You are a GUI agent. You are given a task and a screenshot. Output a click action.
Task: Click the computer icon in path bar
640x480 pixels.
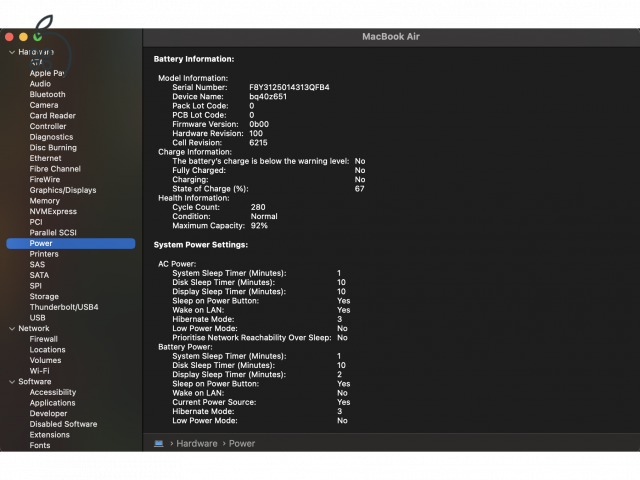(x=159, y=443)
